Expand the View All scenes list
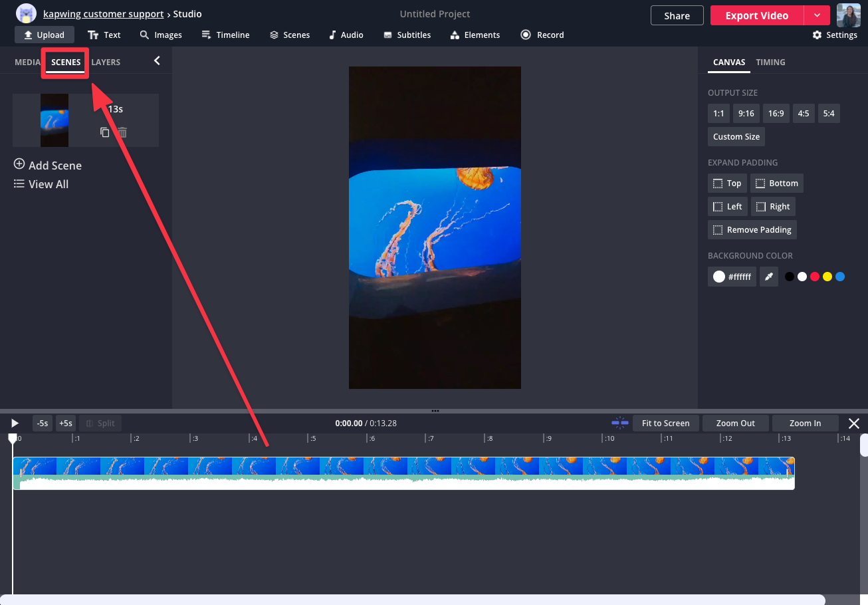868x605 pixels. [41, 184]
